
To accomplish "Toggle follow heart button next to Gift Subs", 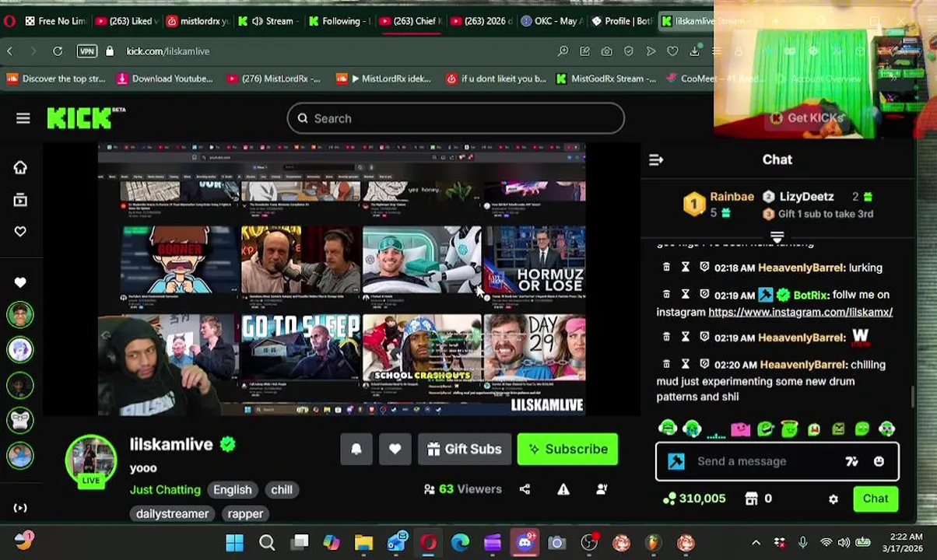I will tap(395, 449).
